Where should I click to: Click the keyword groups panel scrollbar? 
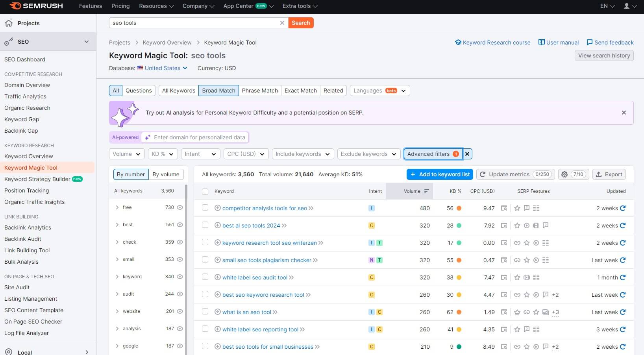pos(186,269)
